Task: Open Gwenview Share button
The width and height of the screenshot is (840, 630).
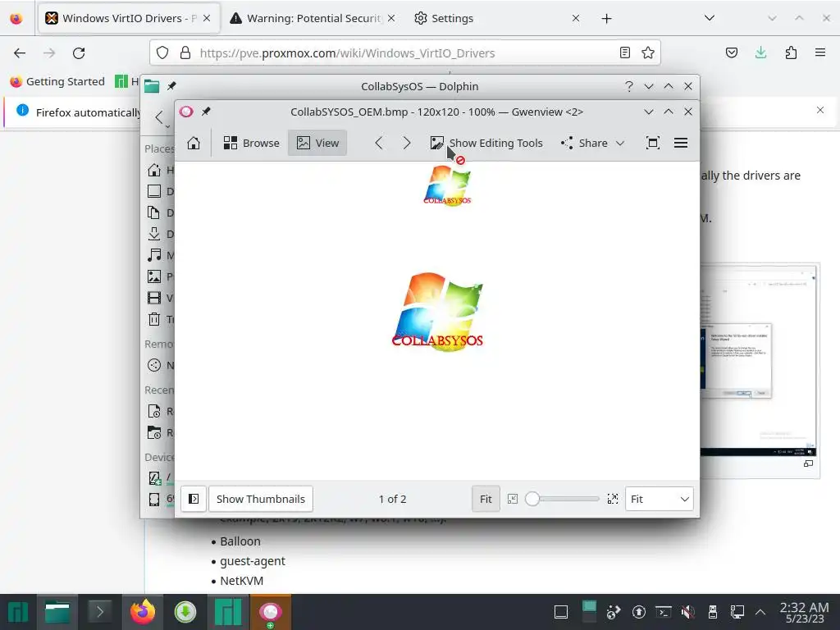Action: pos(584,143)
